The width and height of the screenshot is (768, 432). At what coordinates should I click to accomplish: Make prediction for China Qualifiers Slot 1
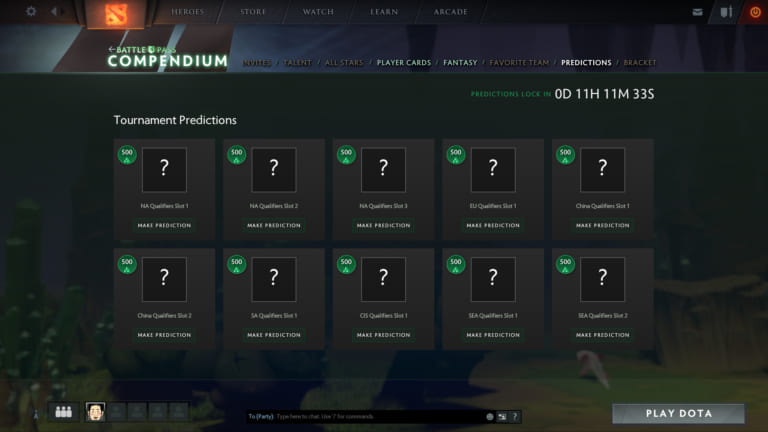603,225
